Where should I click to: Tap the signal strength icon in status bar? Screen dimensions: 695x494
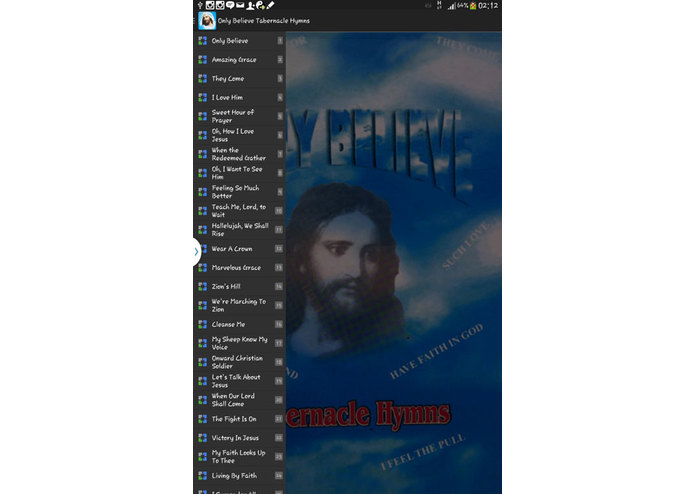pyautogui.click(x=451, y=6)
